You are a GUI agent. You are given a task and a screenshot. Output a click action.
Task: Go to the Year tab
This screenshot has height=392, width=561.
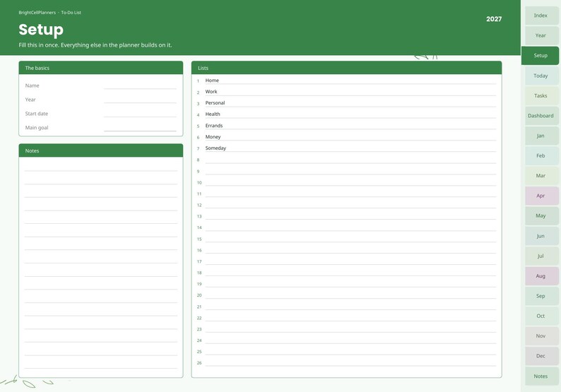click(x=541, y=35)
